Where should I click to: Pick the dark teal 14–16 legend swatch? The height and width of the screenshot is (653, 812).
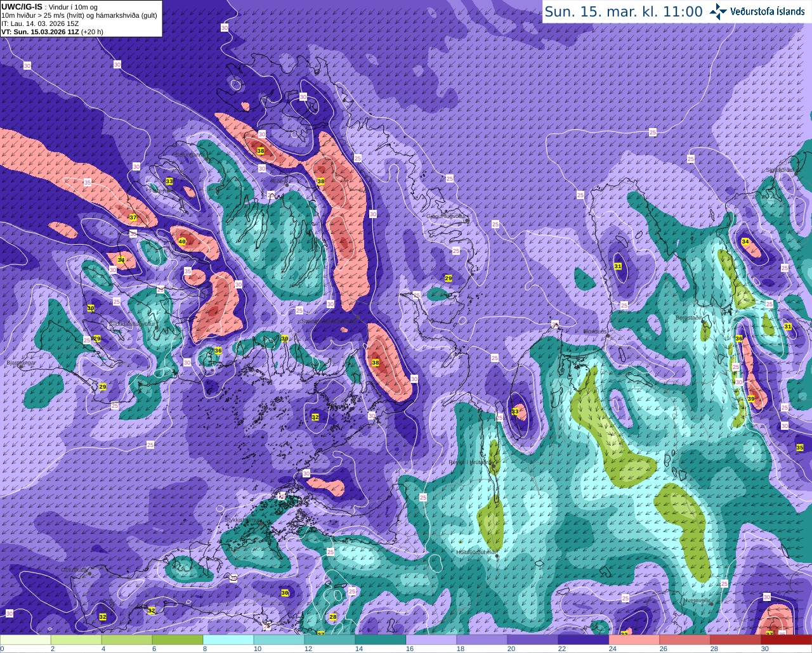click(381, 640)
